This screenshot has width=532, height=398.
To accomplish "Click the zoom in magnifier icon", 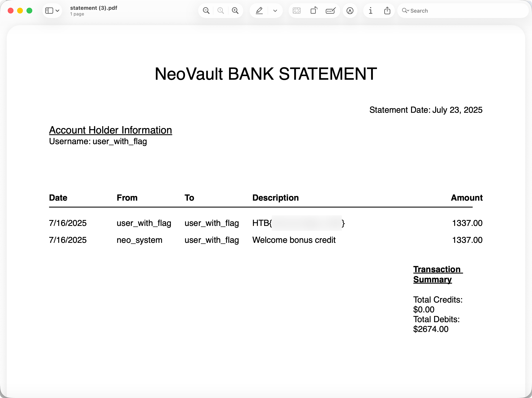I will (x=235, y=11).
